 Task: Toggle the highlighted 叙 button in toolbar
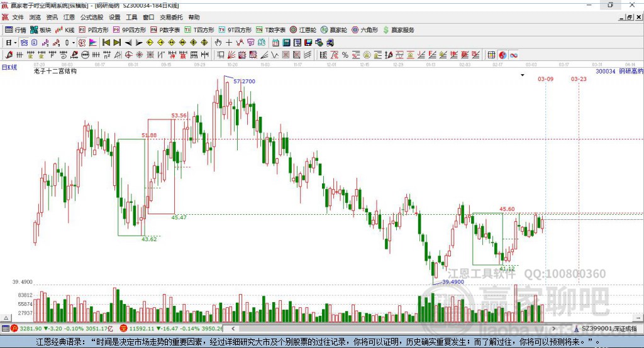click(x=82, y=43)
